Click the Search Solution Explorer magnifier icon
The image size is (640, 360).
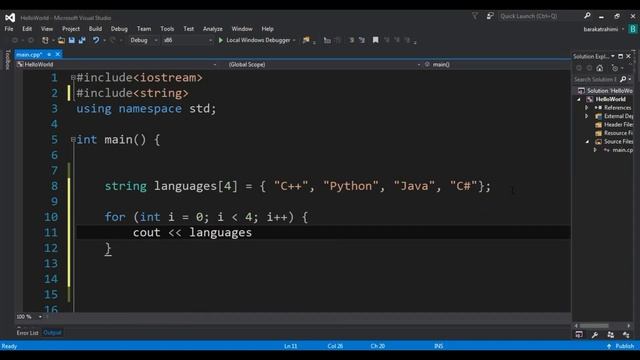tap(623, 79)
